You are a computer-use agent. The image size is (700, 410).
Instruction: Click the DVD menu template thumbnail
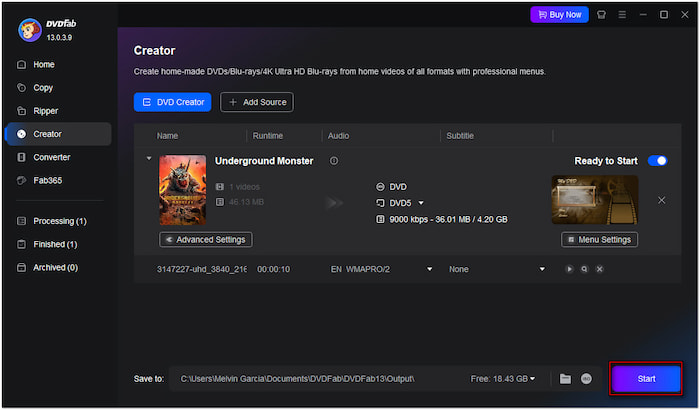pos(595,200)
